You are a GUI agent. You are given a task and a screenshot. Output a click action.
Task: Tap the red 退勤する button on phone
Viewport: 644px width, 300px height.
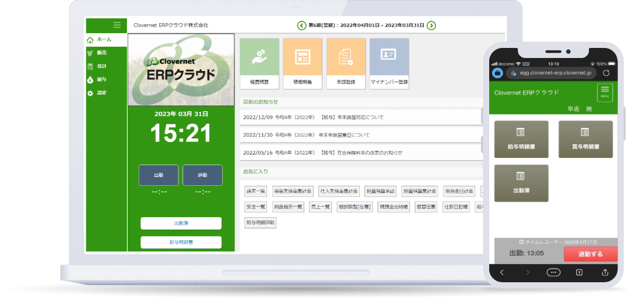coord(591,254)
